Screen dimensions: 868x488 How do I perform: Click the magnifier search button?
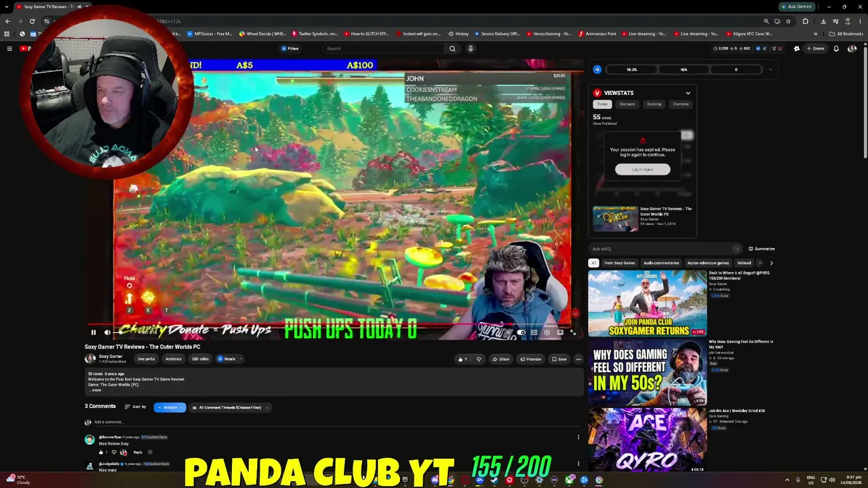452,49
